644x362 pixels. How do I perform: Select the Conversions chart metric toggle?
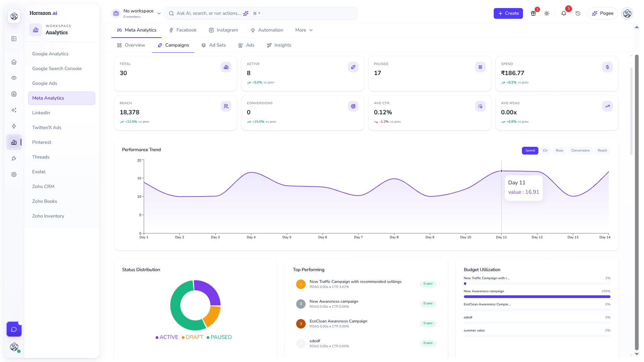580,150
